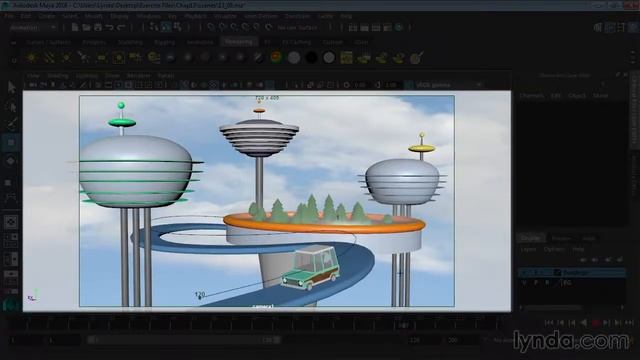
Task: Click the black material ball shelf icon
Action: (311, 58)
